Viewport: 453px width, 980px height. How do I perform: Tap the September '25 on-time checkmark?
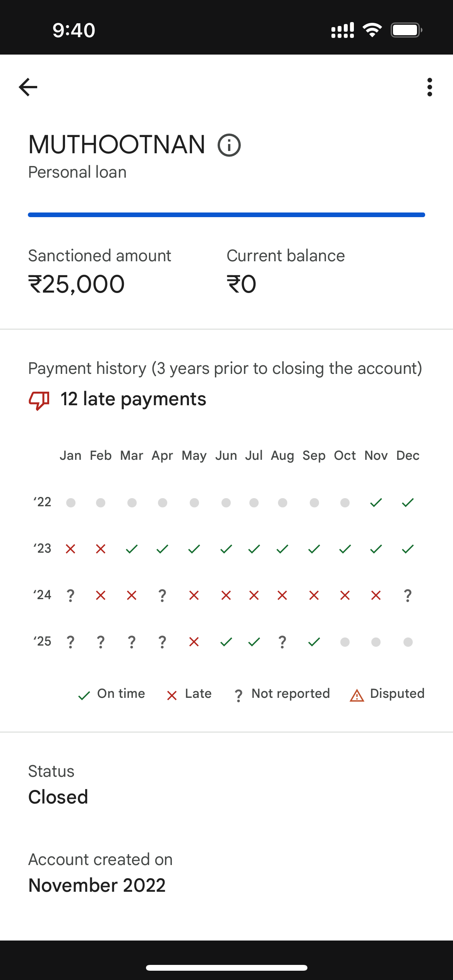(314, 642)
